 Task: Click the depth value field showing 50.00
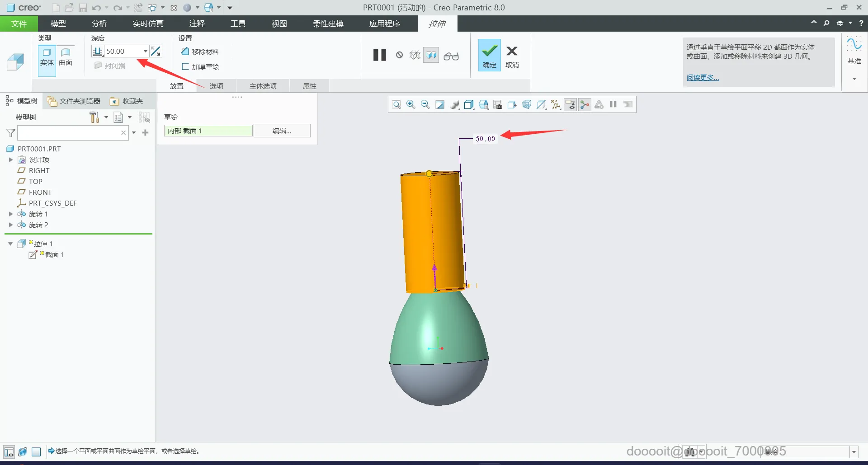pyautogui.click(x=123, y=52)
